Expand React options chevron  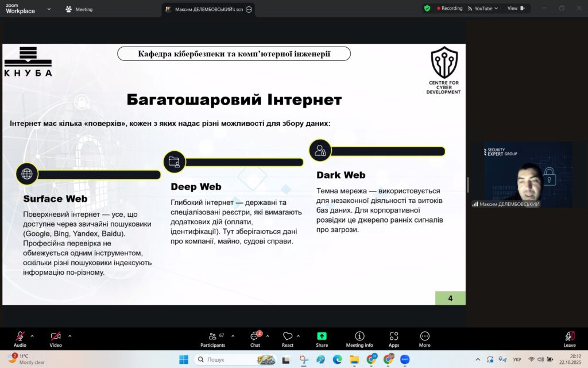tap(299, 336)
